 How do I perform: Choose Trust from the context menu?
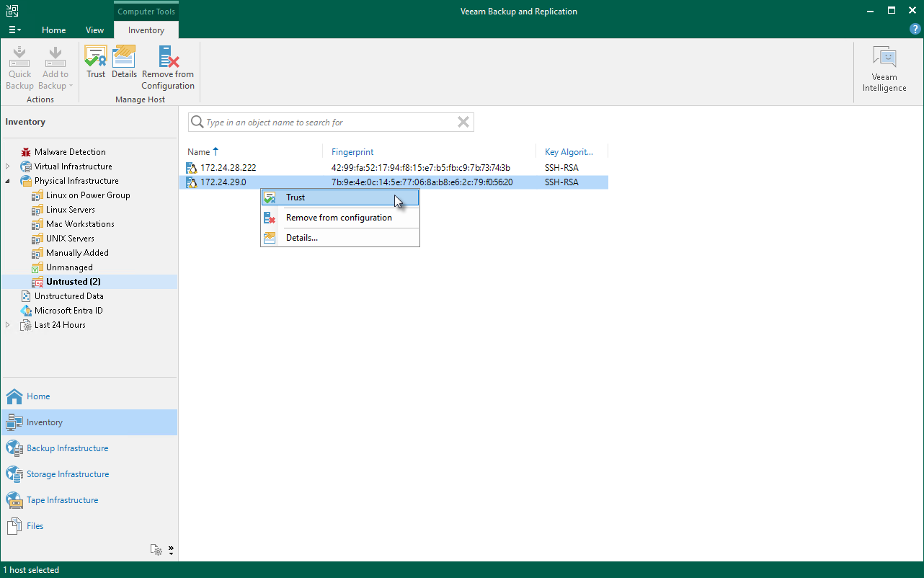pyautogui.click(x=340, y=197)
